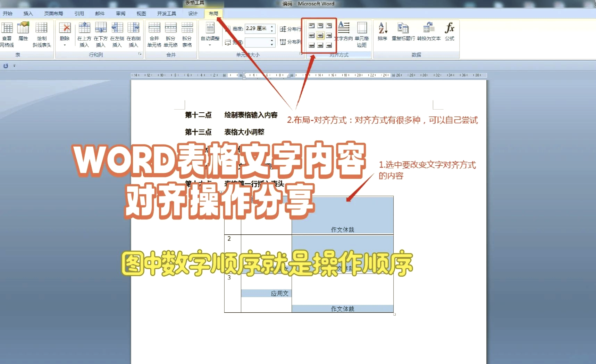Align cell text bottom left
The width and height of the screenshot is (596, 364).
312,45
